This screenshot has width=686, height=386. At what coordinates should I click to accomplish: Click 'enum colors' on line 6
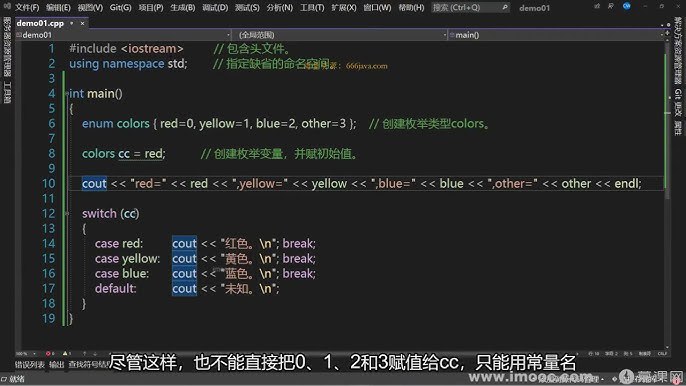[116, 124]
